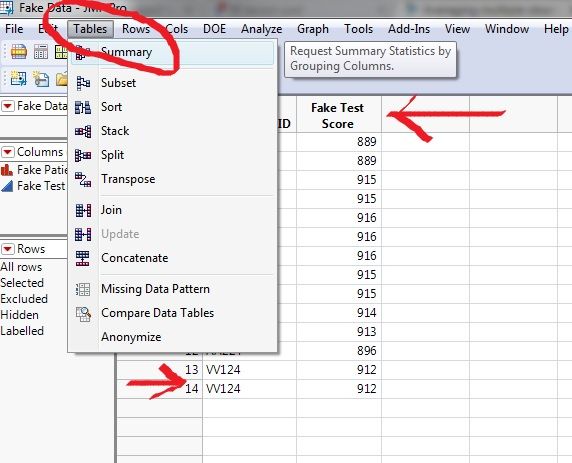
Task: Select Stack in the Tables menu
Action: coord(172,131)
